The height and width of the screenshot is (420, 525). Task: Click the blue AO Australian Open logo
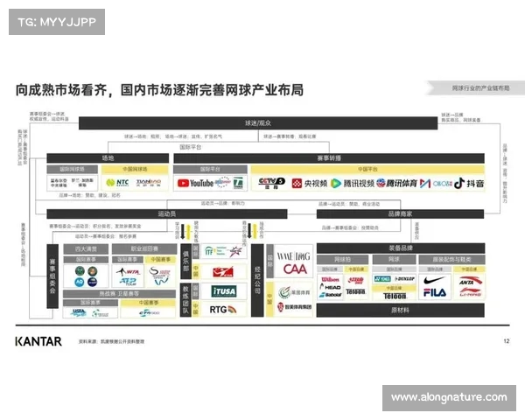(80, 282)
